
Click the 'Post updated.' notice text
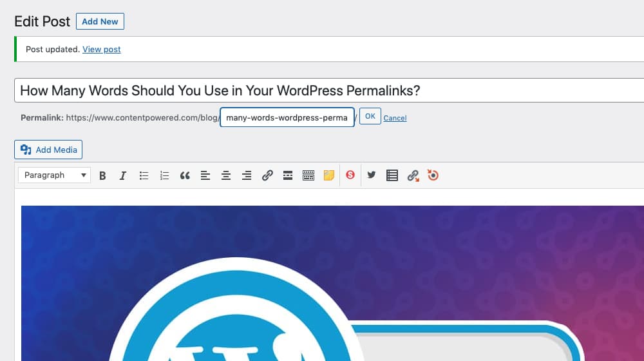(53, 50)
